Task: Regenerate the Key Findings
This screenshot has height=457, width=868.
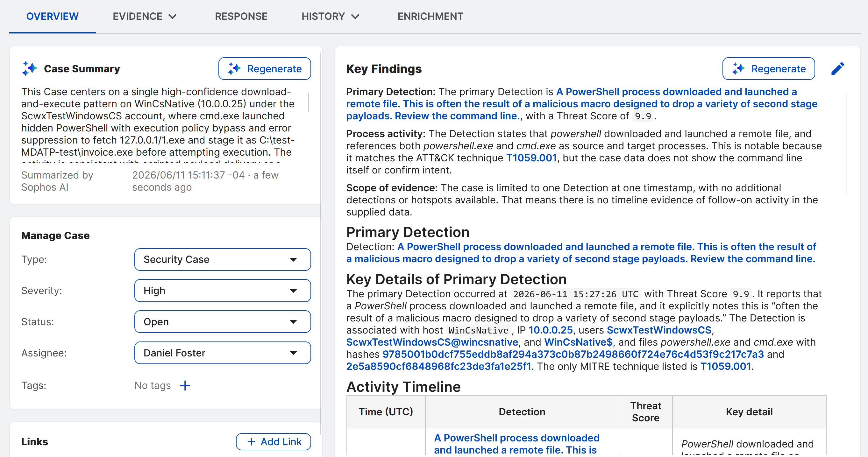Action: (768, 68)
